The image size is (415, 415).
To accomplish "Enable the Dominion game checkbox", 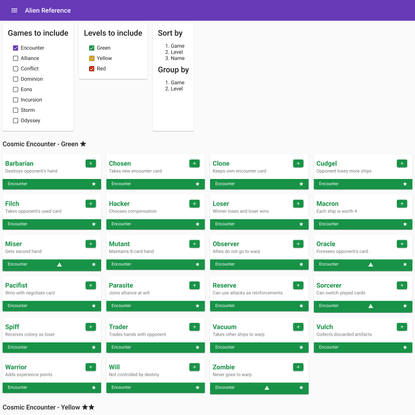I will point(15,79).
